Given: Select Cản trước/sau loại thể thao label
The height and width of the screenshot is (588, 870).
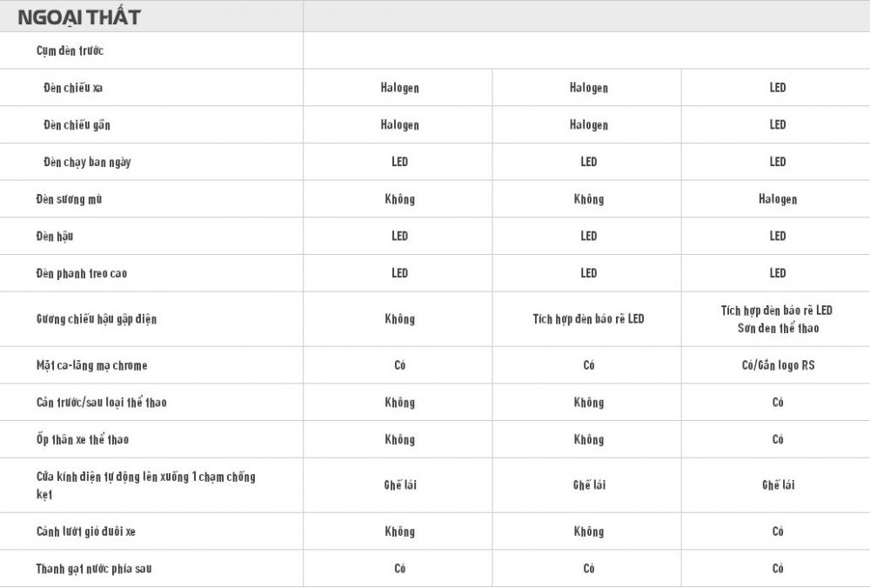Looking at the screenshot, I should pos(101,403).
